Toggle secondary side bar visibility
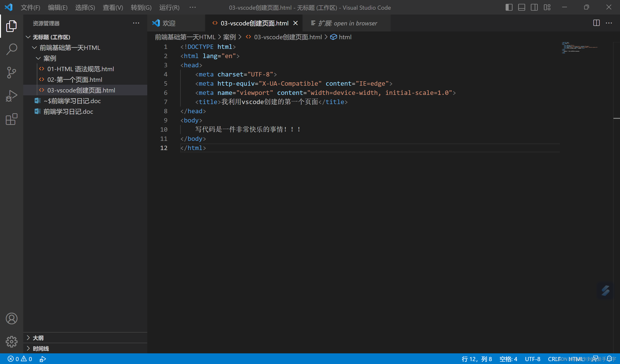 534,7
